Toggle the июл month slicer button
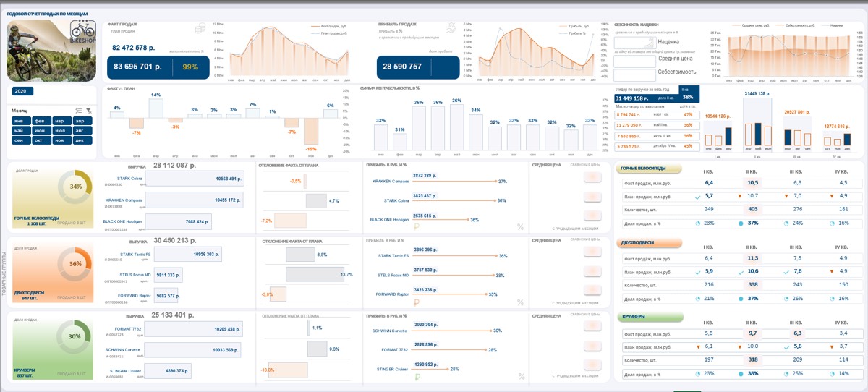The image size is (868, 392). point(64,130)
